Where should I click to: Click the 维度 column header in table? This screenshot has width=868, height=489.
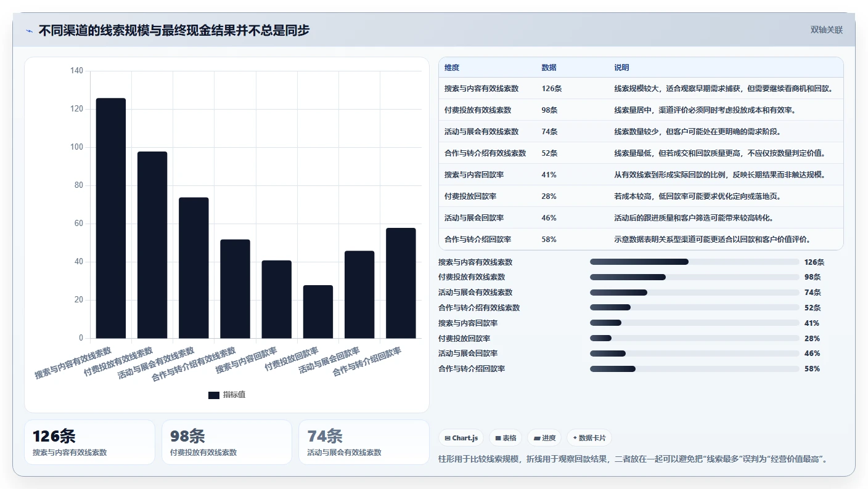click(x=452, y=68)
